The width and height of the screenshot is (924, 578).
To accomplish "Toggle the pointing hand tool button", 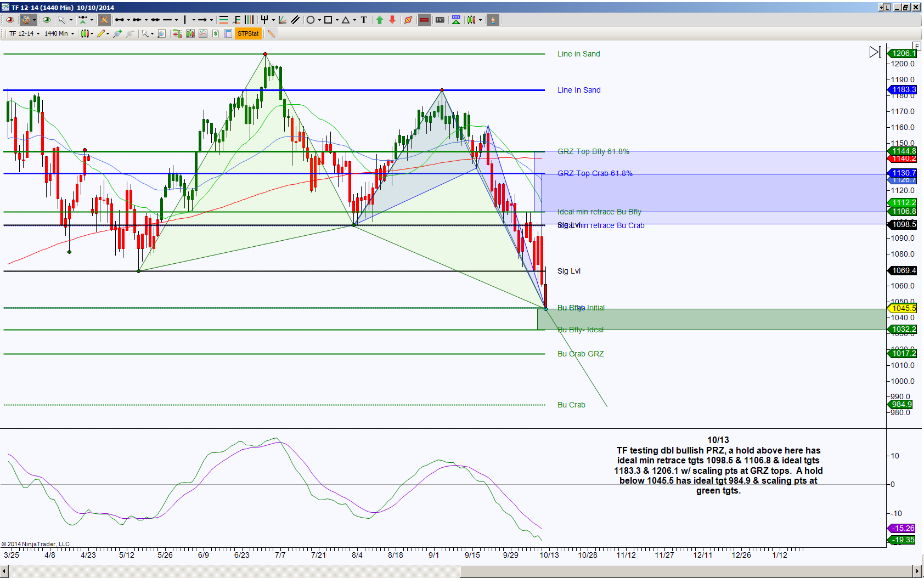I will pyautogui.click(x=493, y=20).
